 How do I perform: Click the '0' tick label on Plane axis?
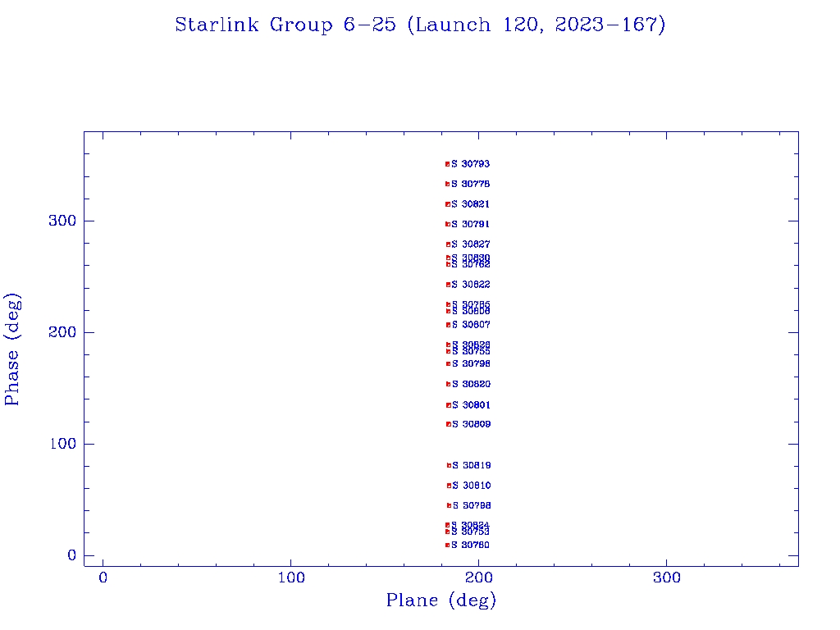(x=103, y=577)
